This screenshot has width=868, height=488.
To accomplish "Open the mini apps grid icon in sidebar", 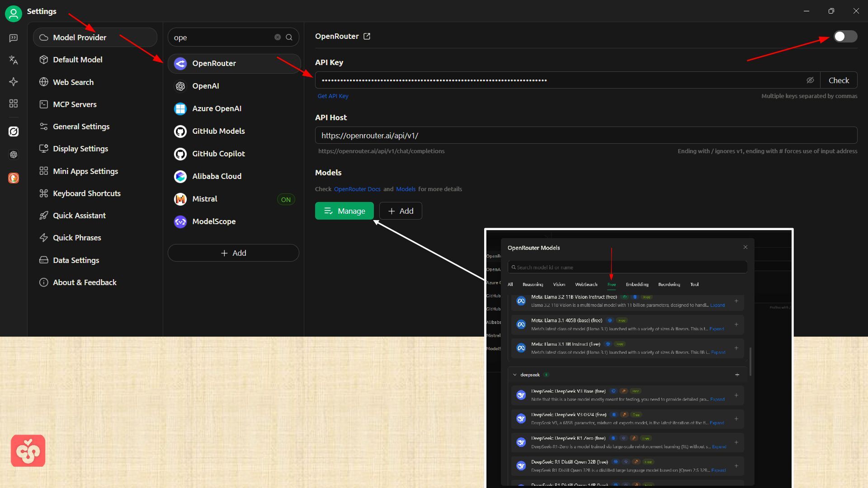I will pyautogui.click(x=14, y=103).
